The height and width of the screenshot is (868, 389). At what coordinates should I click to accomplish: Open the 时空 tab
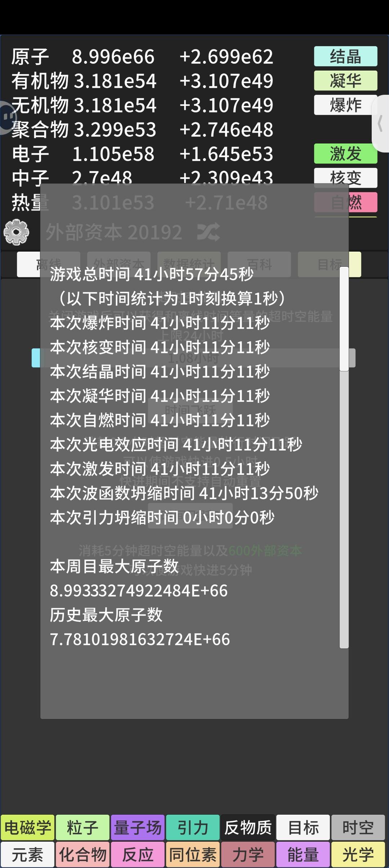[x=358, y=827]
